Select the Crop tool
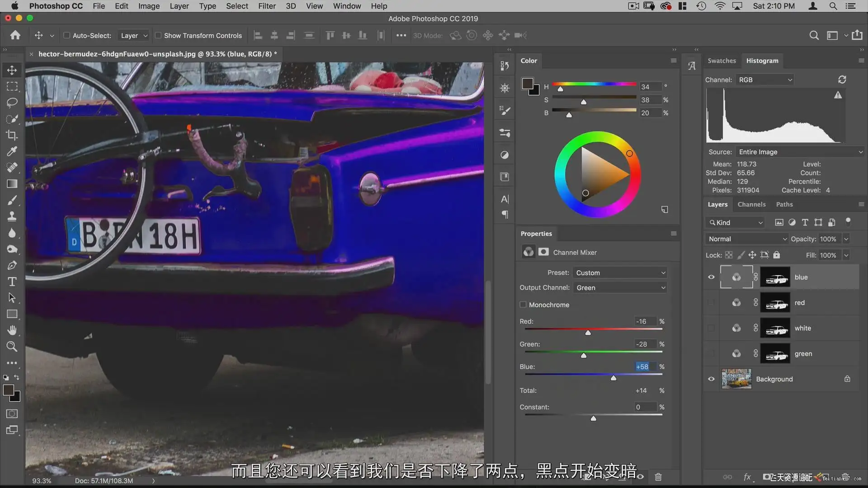Image resolution: width=868 pixels, height=488 pixels. pos(12,135)
